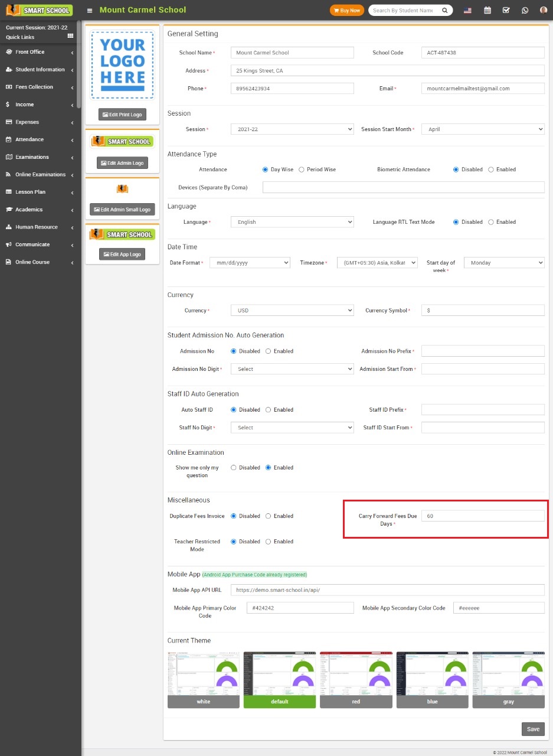Screen dimensions: 553x756
Task: Select the blue theme thumbnail
Action: (x=432, y=679)
